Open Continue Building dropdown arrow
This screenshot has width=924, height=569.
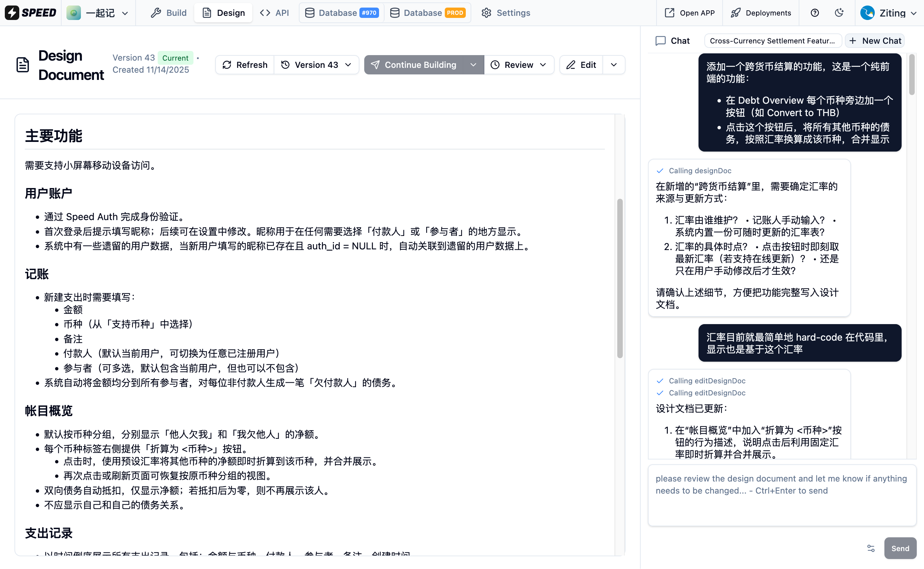(x=473, y=65)
